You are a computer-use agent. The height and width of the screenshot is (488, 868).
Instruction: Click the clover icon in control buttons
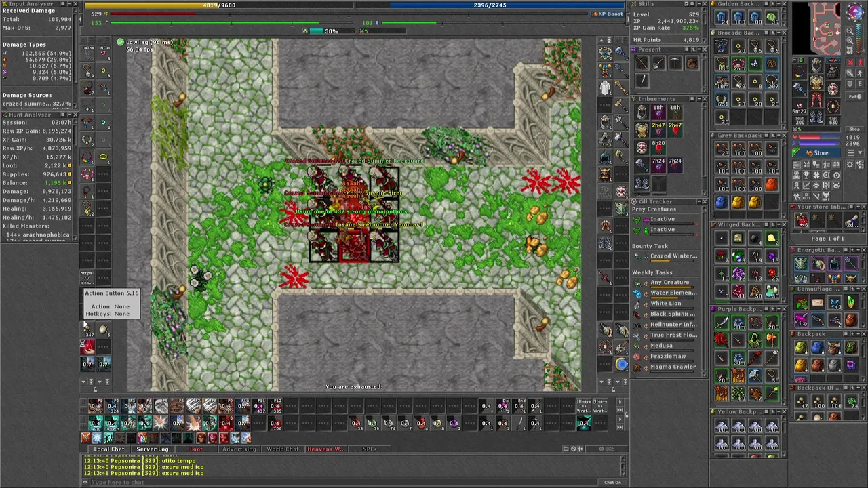816,175
